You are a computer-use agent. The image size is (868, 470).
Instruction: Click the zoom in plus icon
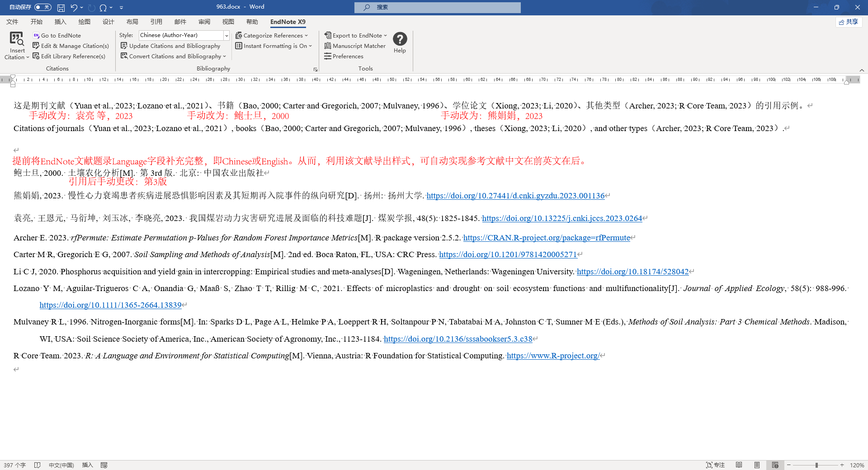842,465
